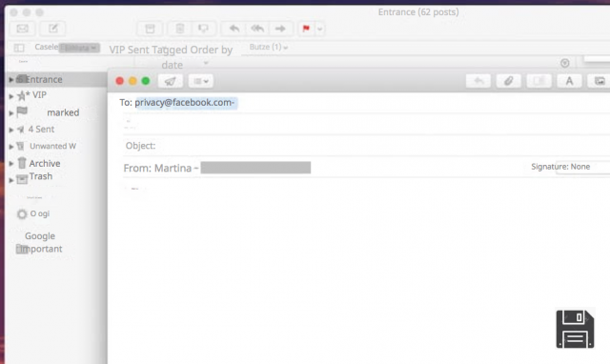Click the attach paperclip icon

tap(508, 81)
